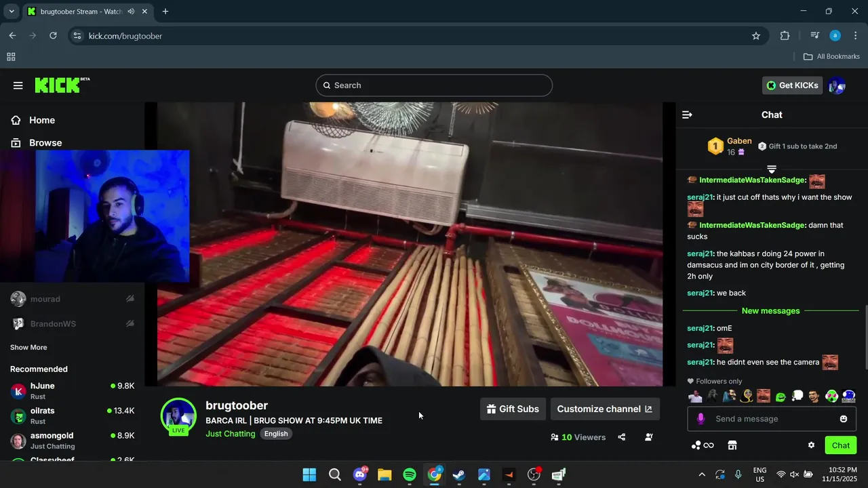Click username seraj21 on 'we back' message
The width and height of the screenshot is (868, 488).
pos(700,293)
